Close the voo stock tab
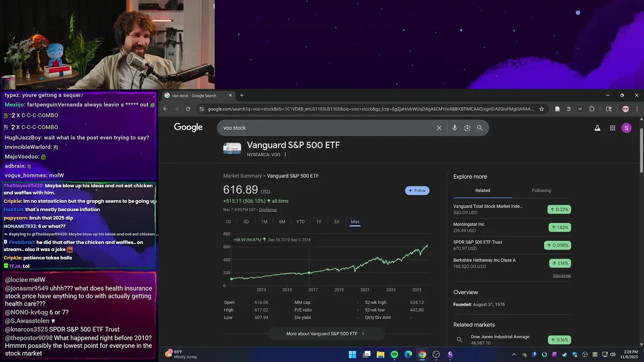 (x=230, y=96)
